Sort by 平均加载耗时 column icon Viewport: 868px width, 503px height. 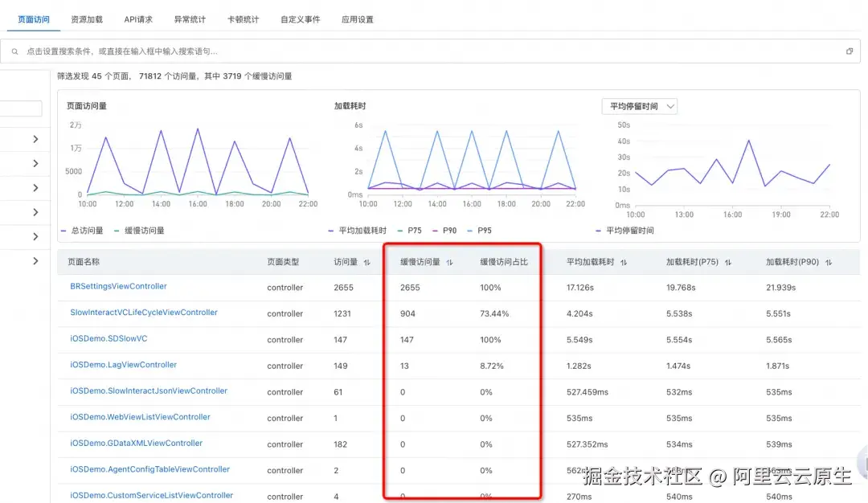(x=624, y=262)
